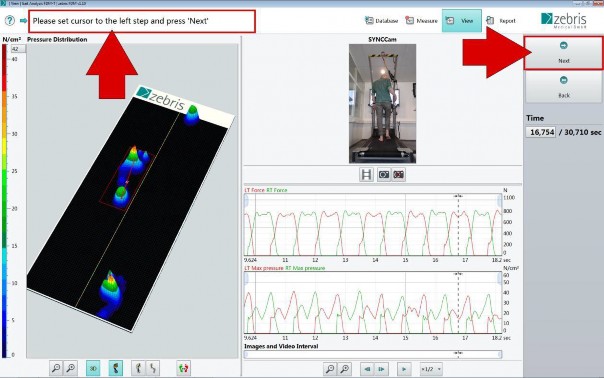Viewport: 604px width, 378px height.
Task: Click the Images and Video Interval bar
Action: [x=373, y=354]
